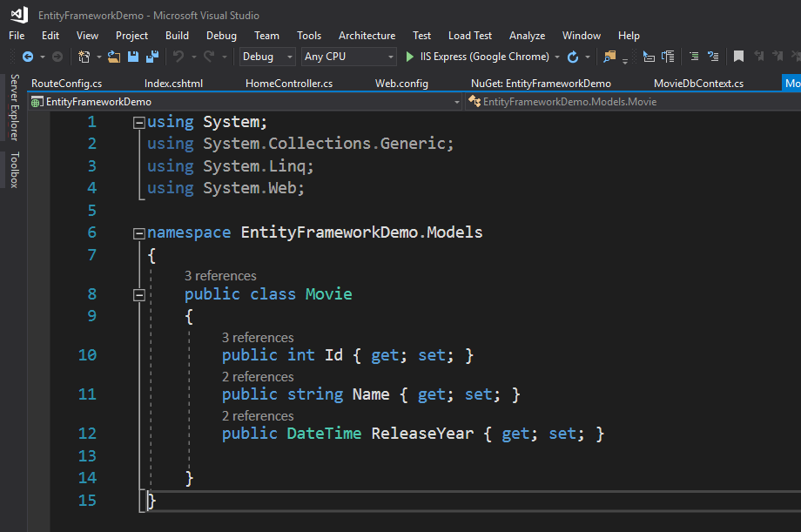Start debugging with the green play icon
This screenshot has width=801, height=532.
410,57
